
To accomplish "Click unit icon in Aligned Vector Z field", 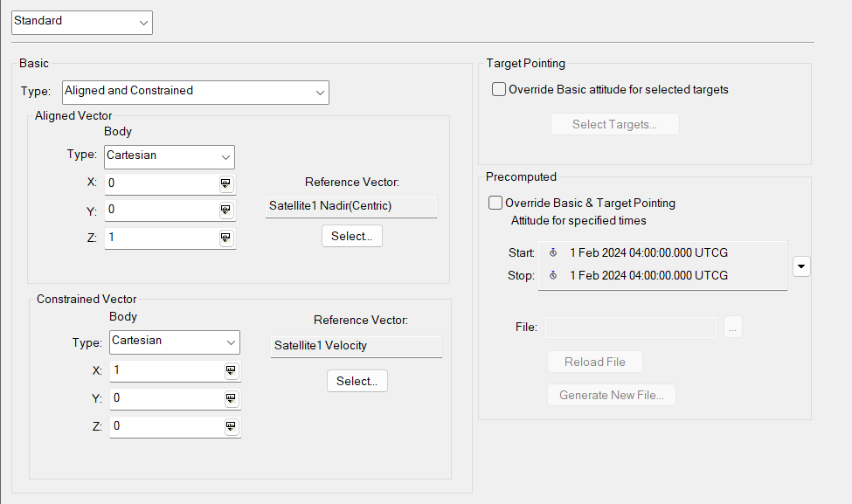I will tap(225, 238).
